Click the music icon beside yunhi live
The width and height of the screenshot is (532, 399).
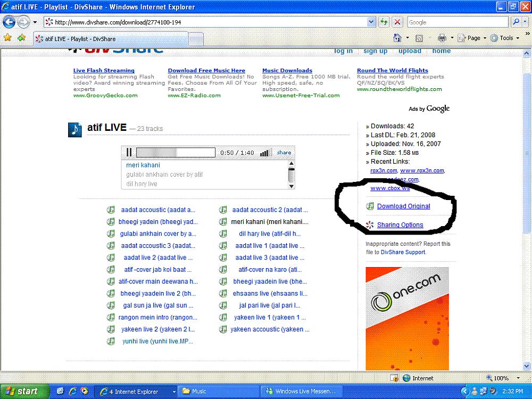[x=111, y=342]
